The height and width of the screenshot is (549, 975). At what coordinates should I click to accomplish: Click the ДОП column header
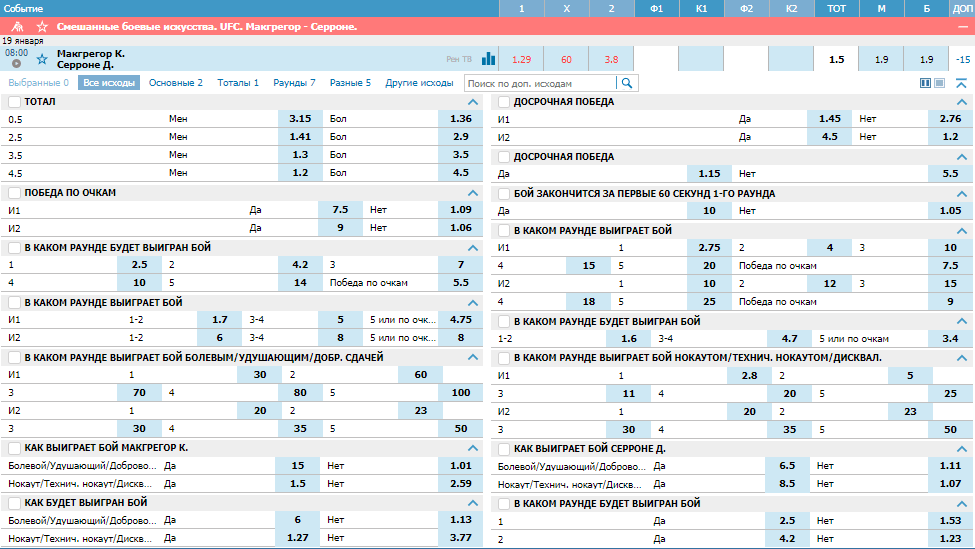963,8
